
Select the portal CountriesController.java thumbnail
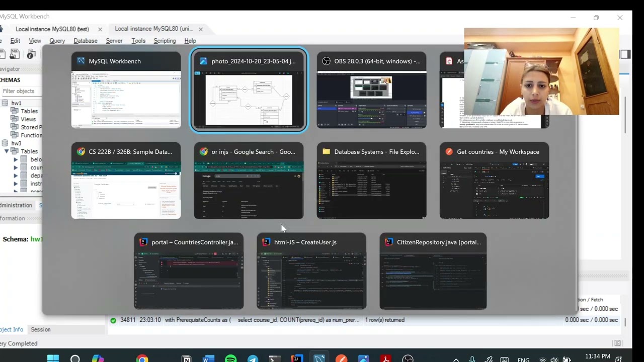pos(189,271)
